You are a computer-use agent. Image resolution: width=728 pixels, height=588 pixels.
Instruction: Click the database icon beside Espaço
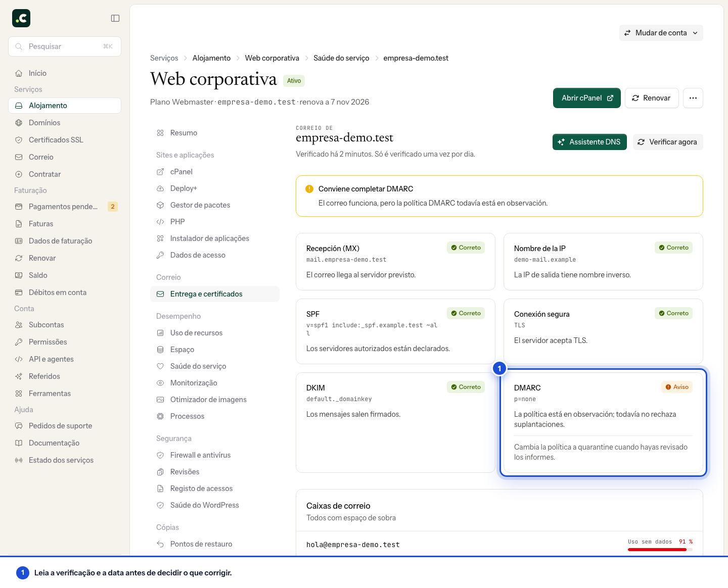coord(160,350)
